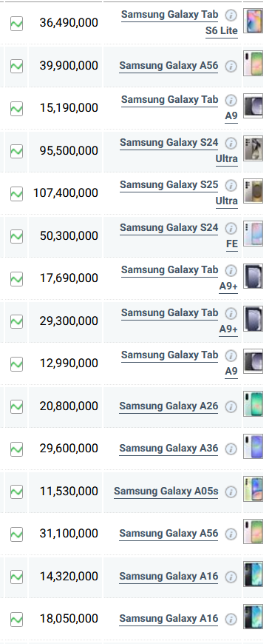Open price chart icon for 50,300,000 row
272x644 pixels.
coord(16,236)
